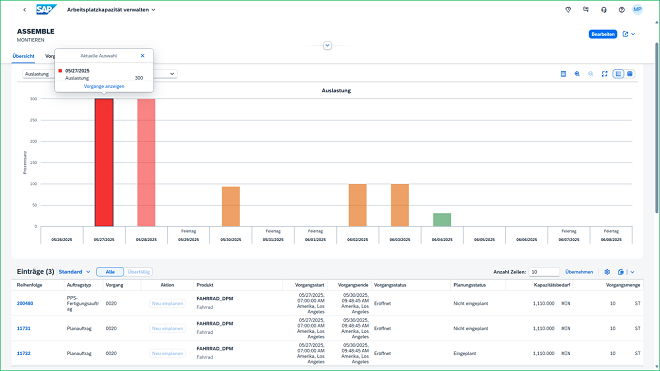Select the Alle filter segment

tap(110, 272)
